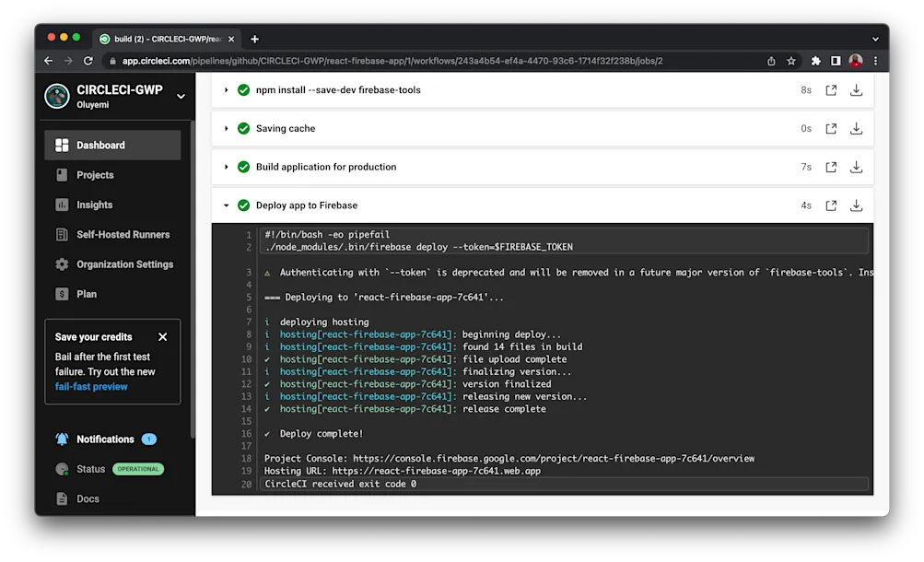924x562 pixels.
Task: Click the Self-Hosted Runners icon
Action: click(64, 235)
